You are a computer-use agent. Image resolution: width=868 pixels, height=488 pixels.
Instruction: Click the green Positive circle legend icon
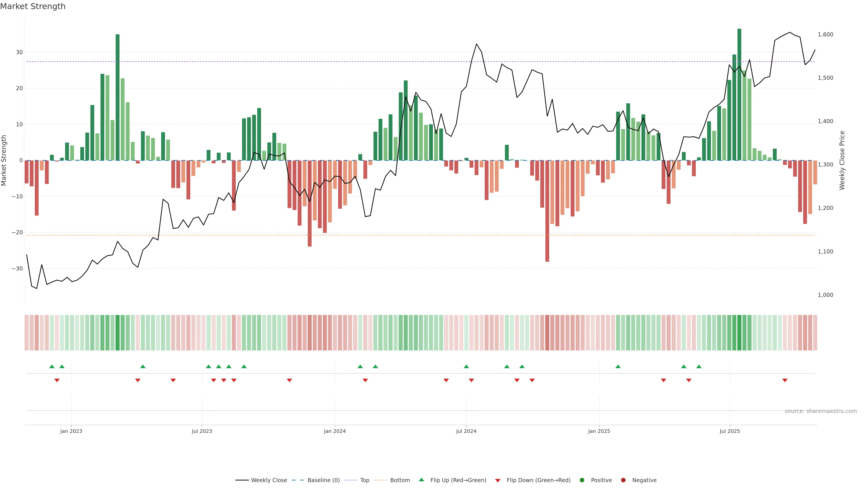582,480
